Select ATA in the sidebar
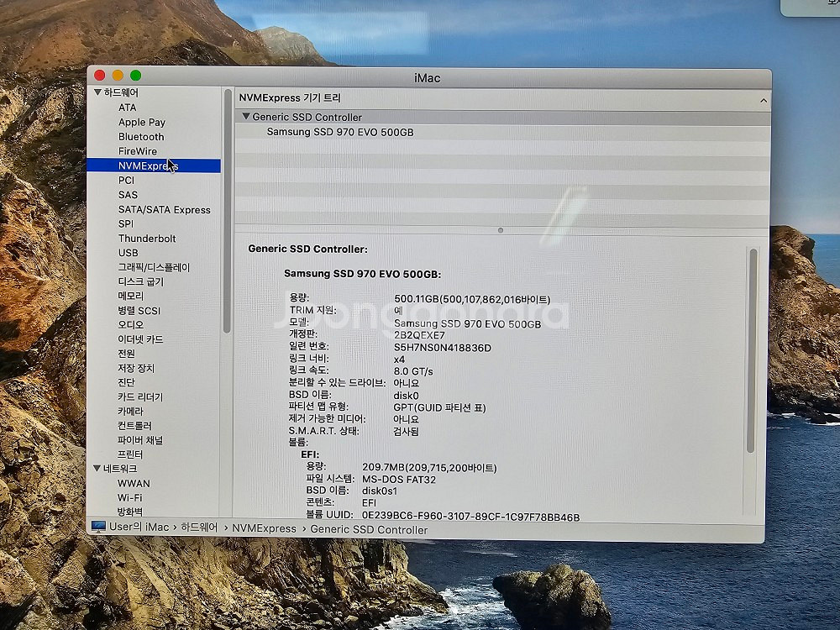Image resolution: width=840 pixels, height=630 pixels. [127, 108]
